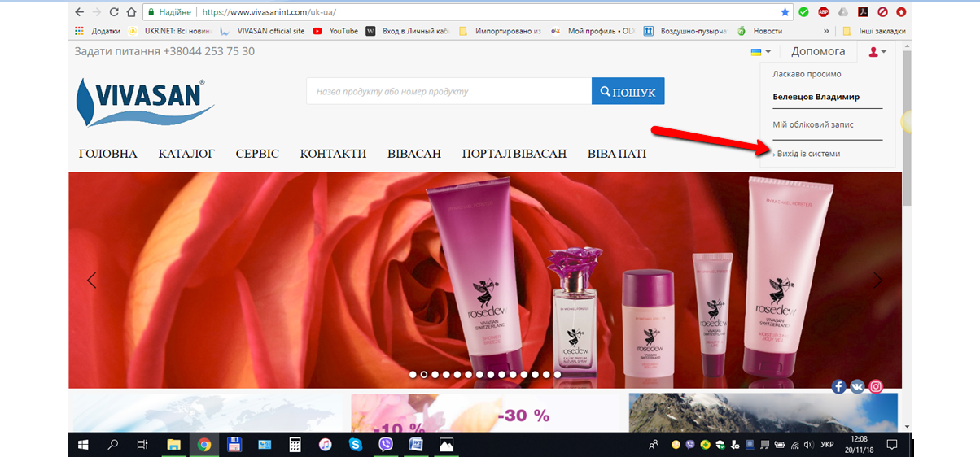980x457 pixels.
Task: Open the КОНТАКТІ menu item
Action: [x=333, y=154]
